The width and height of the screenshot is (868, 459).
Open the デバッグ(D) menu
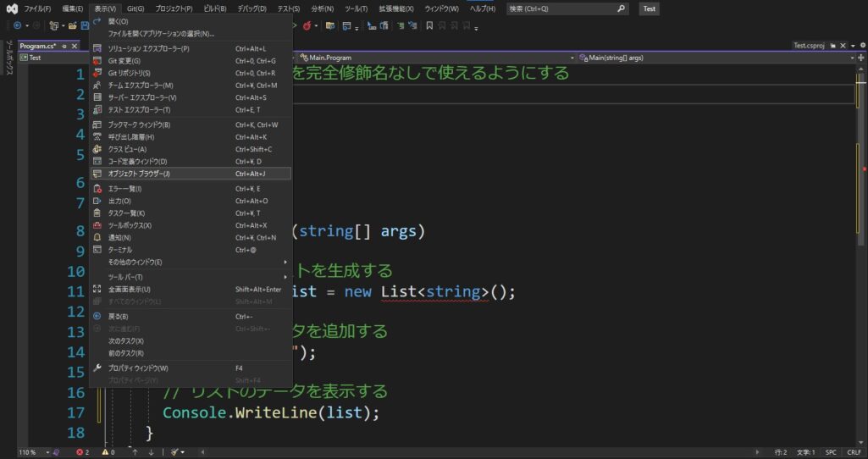coord(252,8)
